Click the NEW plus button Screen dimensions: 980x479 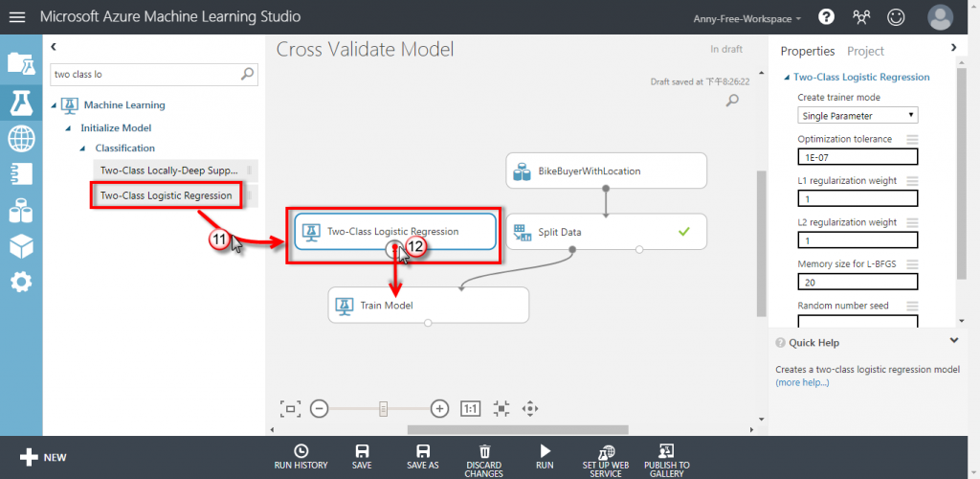click(x=42, y=457)
